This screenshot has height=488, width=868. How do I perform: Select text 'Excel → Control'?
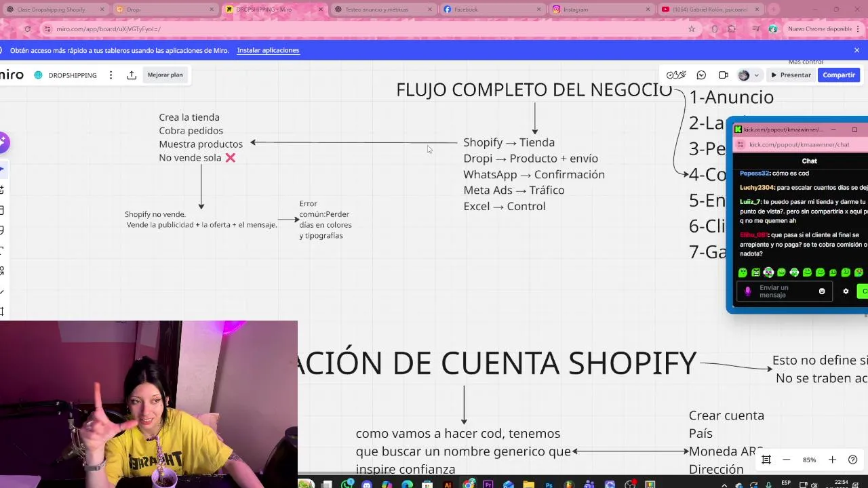pyautogui.click(x=505, y=206)
